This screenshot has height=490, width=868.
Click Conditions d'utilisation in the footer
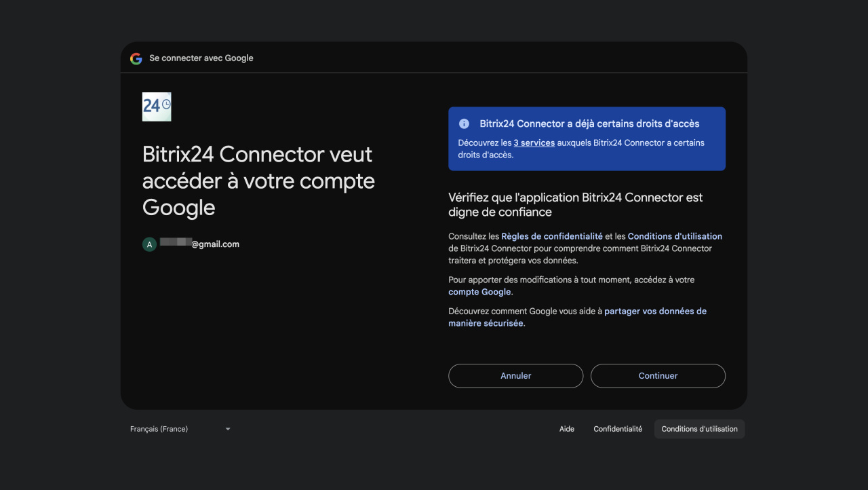point(699,429)
